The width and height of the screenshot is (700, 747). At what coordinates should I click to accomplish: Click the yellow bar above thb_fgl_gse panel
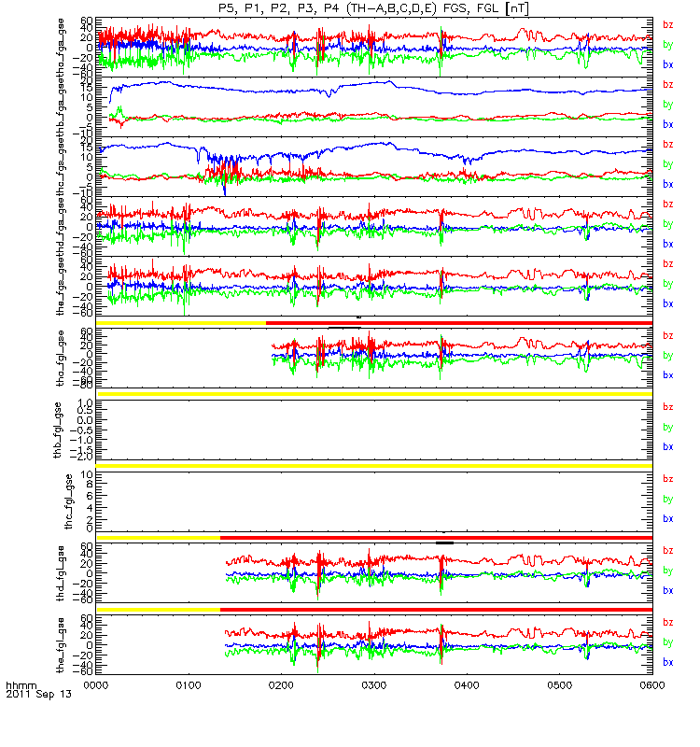click(x=374, y=394)
